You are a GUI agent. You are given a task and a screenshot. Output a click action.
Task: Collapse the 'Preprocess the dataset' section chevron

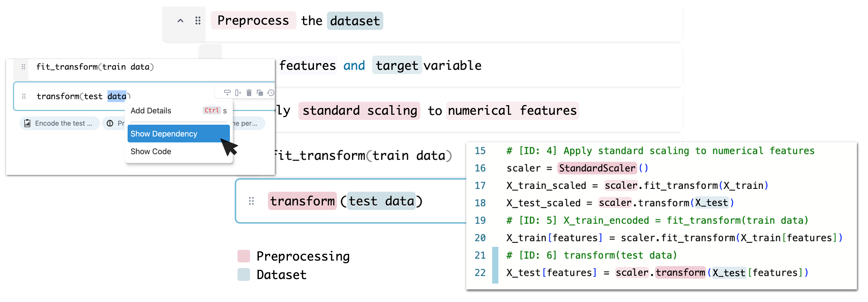click(x=180, y=21)
